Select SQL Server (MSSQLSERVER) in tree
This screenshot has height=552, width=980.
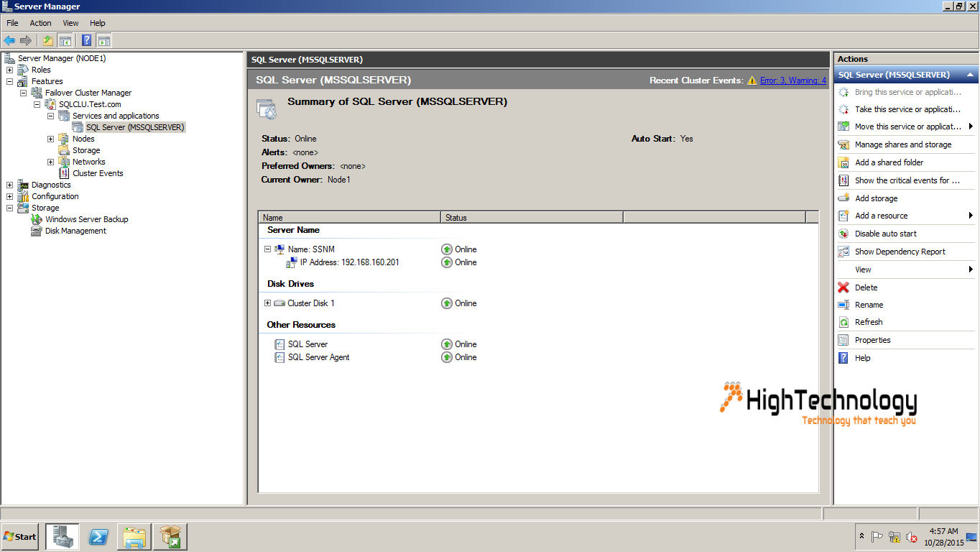135,127
